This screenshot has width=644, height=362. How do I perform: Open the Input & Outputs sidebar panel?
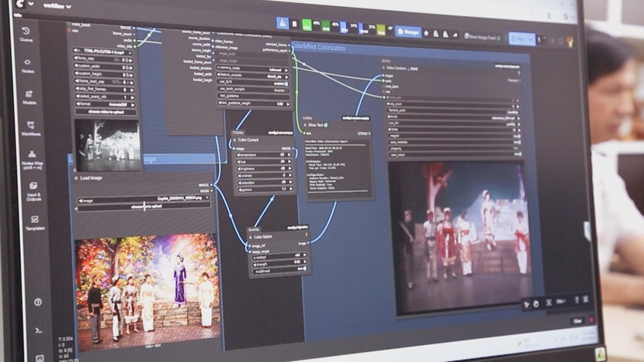coord(33,191)
